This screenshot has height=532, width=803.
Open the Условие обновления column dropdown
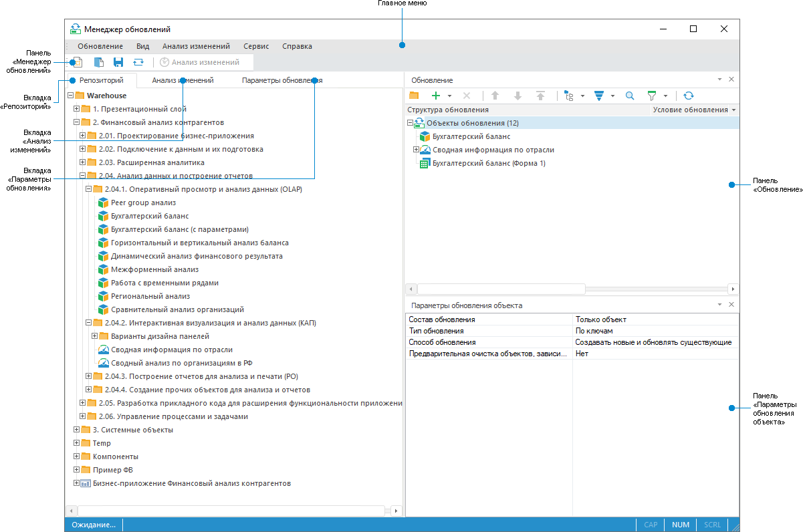pyautogui.click(x=734, y=110)
